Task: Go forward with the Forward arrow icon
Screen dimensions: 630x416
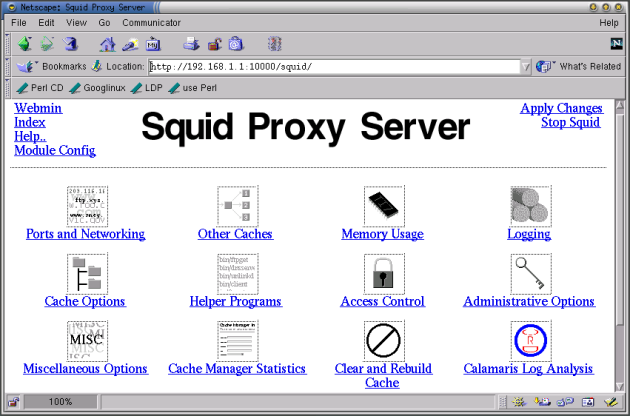Action: point(47,44)
